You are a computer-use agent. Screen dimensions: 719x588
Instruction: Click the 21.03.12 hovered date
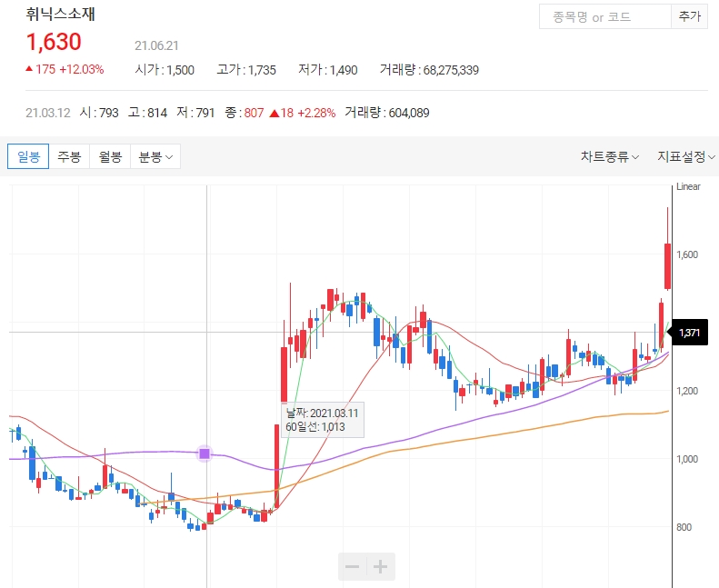tap(48, 113)
